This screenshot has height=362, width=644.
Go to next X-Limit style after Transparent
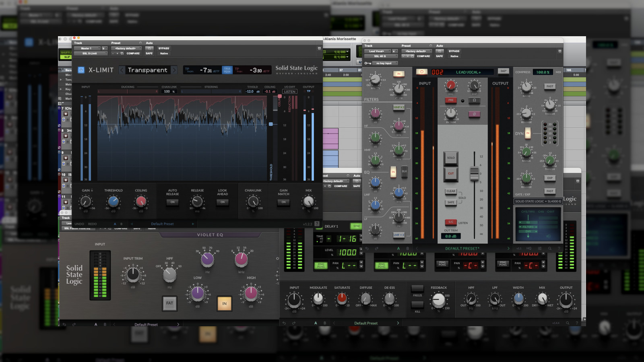coord(174,70)
